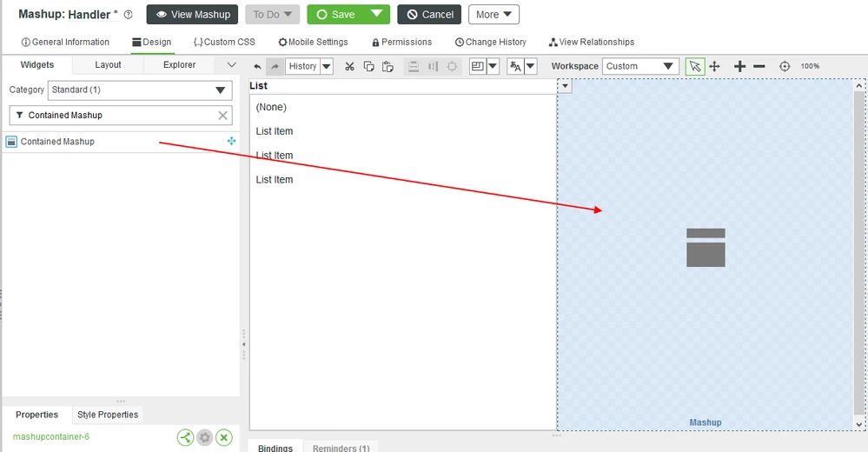Open the Properties tab
This screenshot has width=868, height=452.
pos(37,415)
